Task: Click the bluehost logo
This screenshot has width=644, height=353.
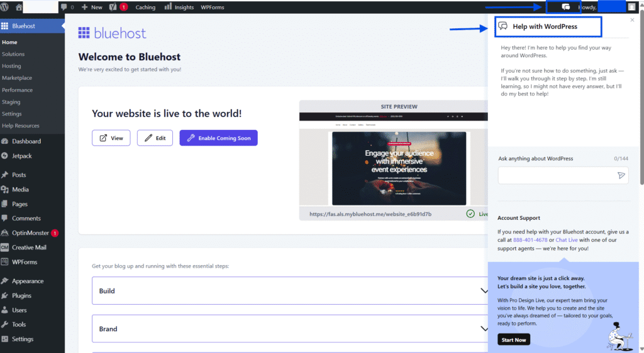Action: (112, 33)
